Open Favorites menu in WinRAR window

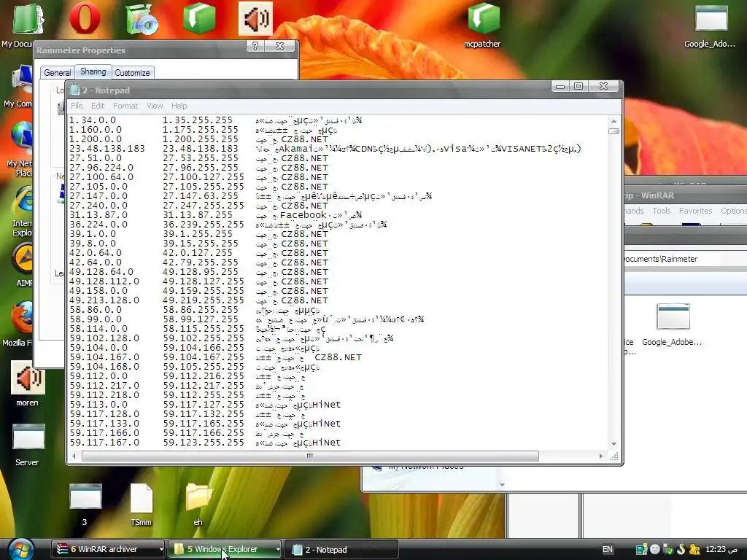[x=695, y=211]
